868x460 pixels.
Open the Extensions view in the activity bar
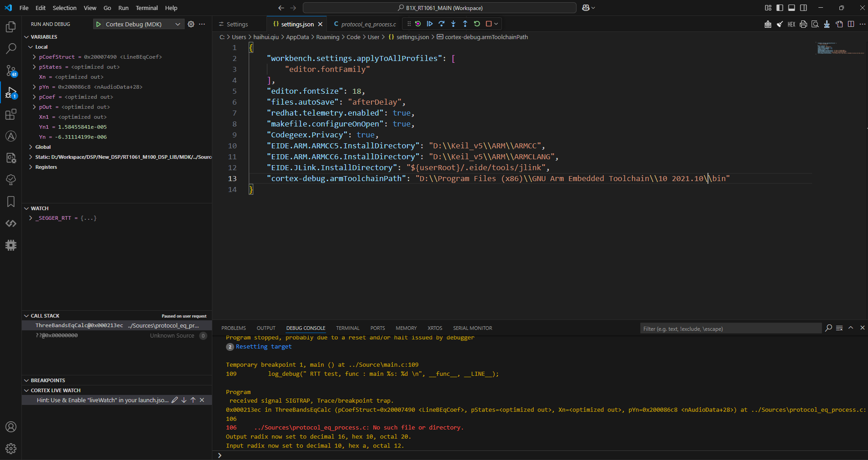pyautogui.click(x=10, y=115)
